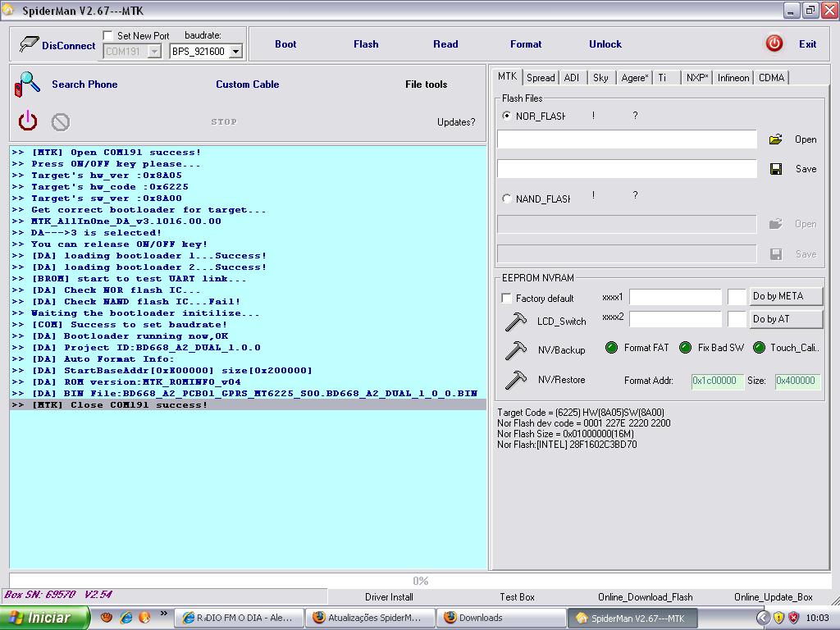Click the green Format FAT indicator

click(611, 348)
